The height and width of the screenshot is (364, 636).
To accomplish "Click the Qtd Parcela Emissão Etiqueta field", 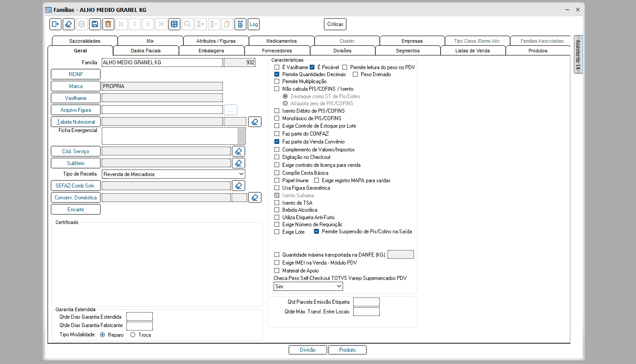I will click(366, 302).
